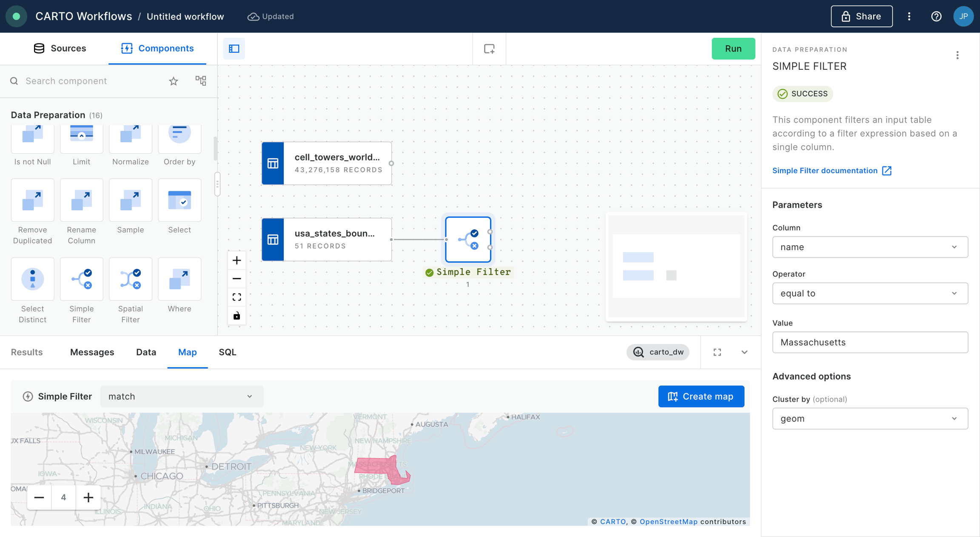Open the Operator equal to dropdown

(x=870, y=294)
